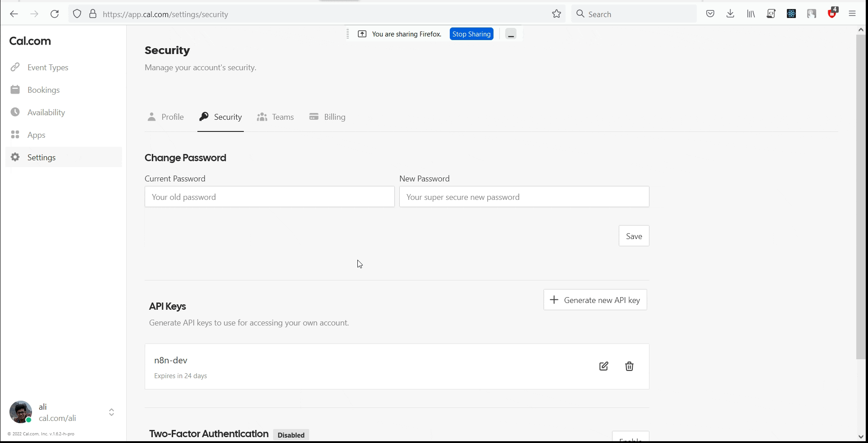Click Generate new API key
868x443 pixels.
coord(595,299)
